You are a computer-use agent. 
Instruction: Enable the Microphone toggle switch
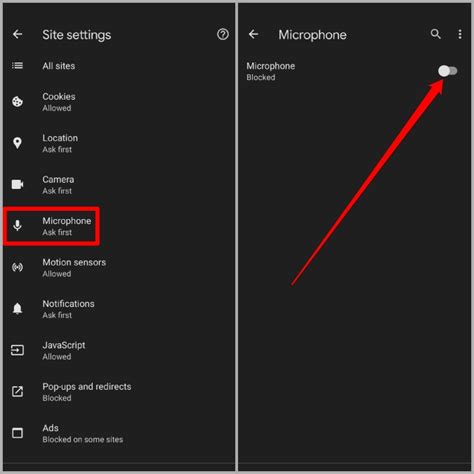tap(447, 71)
